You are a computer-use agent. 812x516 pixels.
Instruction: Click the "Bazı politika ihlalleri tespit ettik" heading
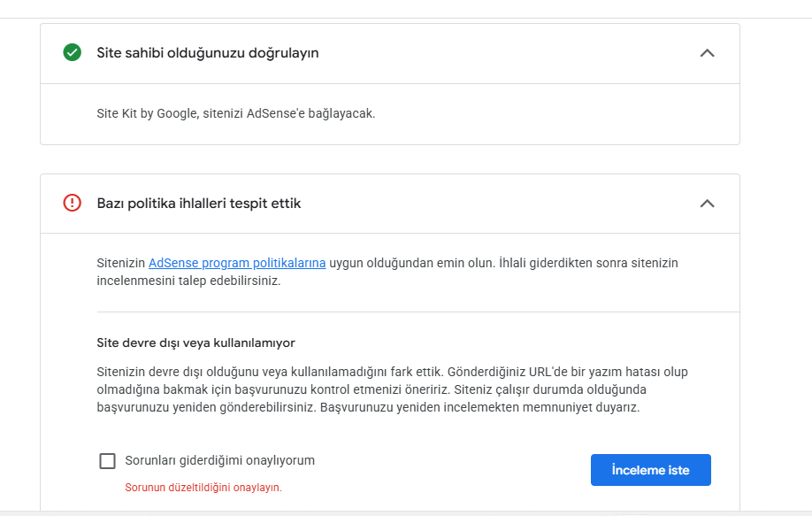click(x=199, y=203)
